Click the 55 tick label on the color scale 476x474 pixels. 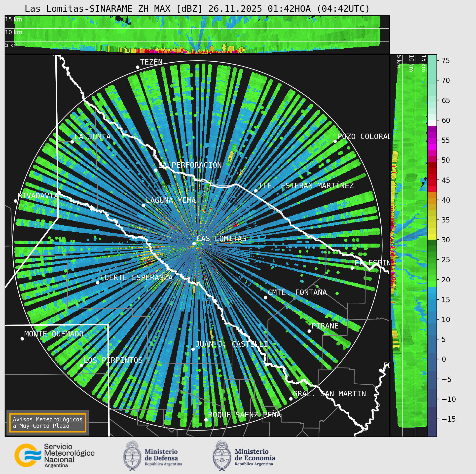[446, 140]
